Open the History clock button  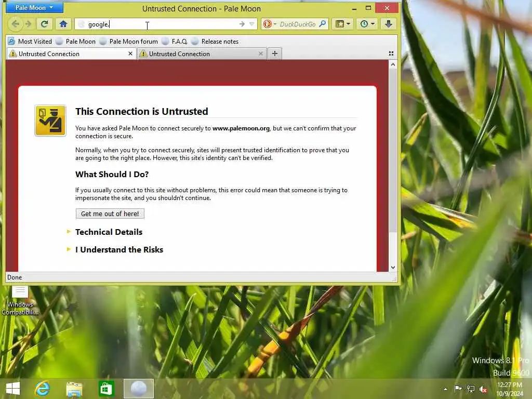[367, 24]
